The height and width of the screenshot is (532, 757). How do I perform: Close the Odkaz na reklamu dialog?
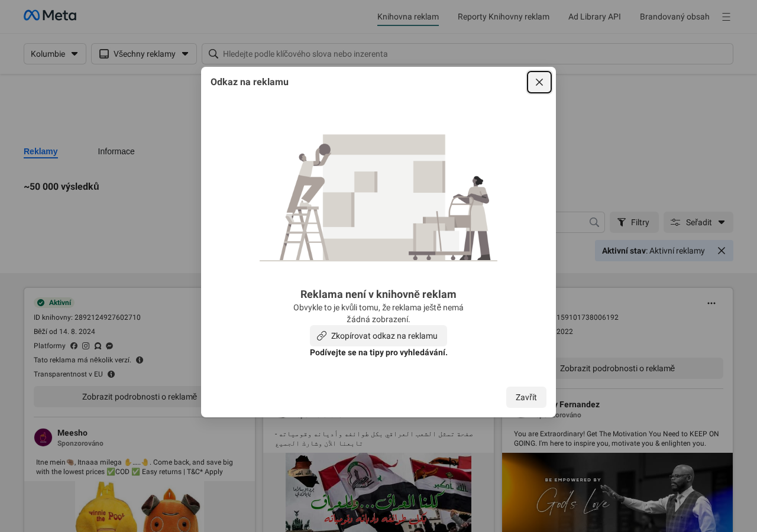(539, 82)
